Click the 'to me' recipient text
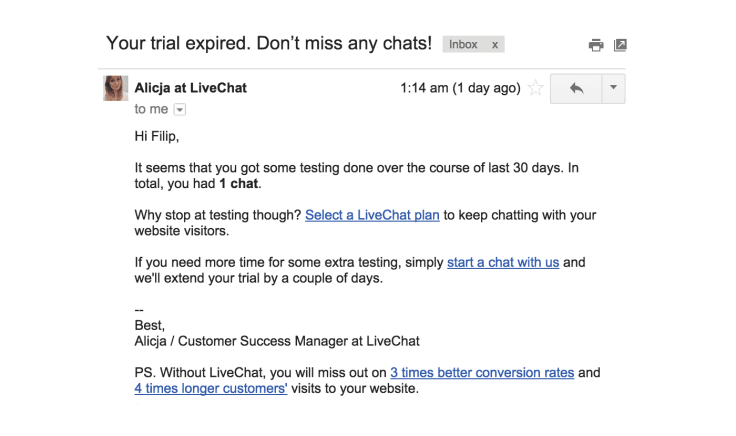Viewport: 736px width, 436px height. pos(151,109)
